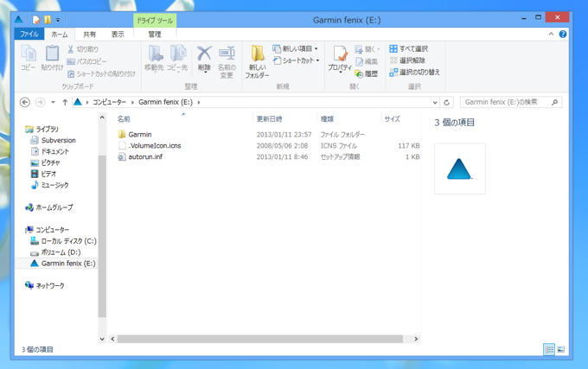Screen dimensions: 588x369
Task: Create a New folder (新しいフォルダー)
Action: point(258,61)
